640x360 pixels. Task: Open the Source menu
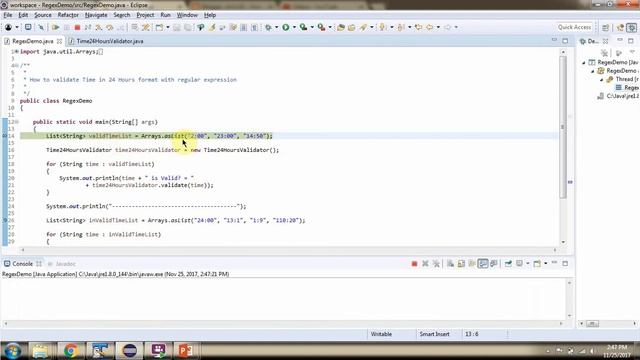point(43,15)
